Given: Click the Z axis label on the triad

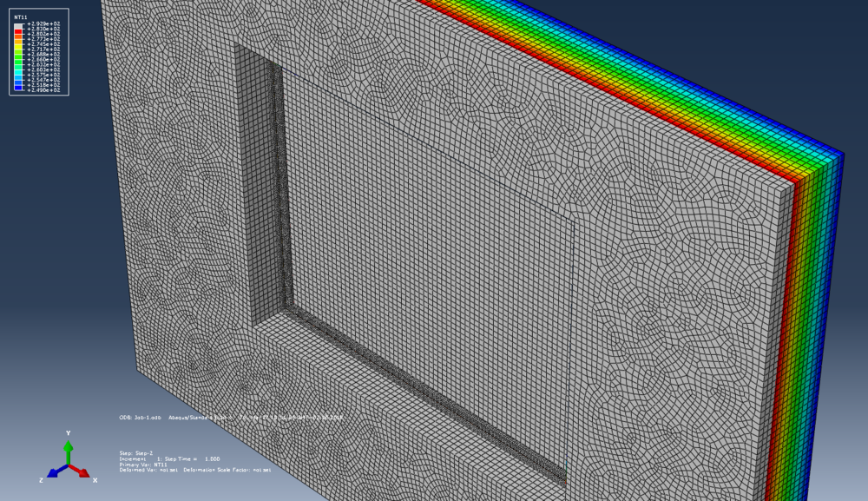Looking at the screenshot, I should (x=41, y=479).
